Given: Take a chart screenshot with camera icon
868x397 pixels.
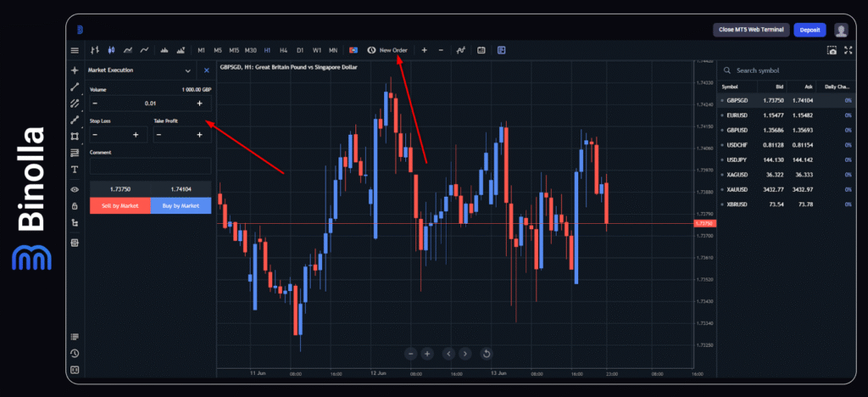Looking at the screenshot, I should pyautogui.click(x=831, y=50).
